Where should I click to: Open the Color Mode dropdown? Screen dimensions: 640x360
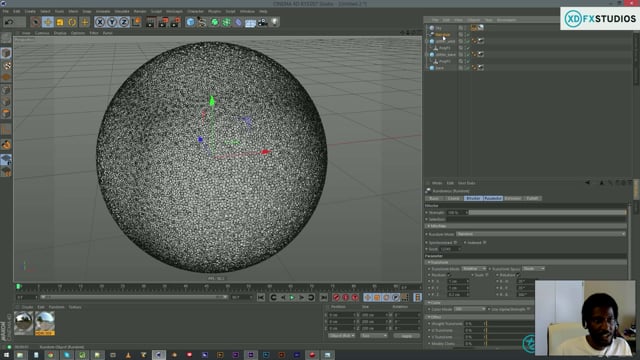[x=470, y=309]
